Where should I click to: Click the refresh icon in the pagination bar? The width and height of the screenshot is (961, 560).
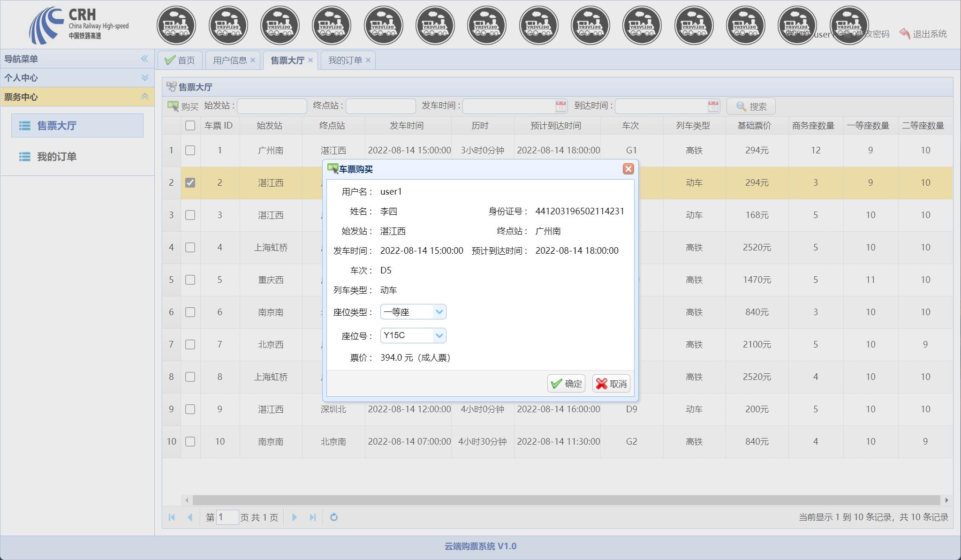[333, 517]
